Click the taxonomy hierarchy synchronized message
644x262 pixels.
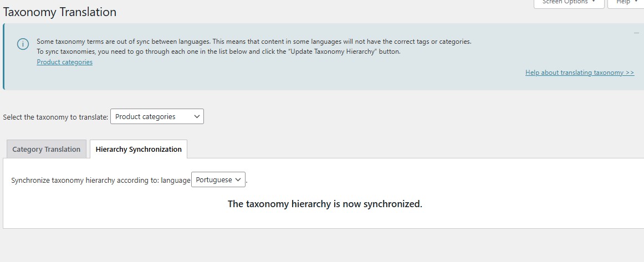click(x=325, y=204)
